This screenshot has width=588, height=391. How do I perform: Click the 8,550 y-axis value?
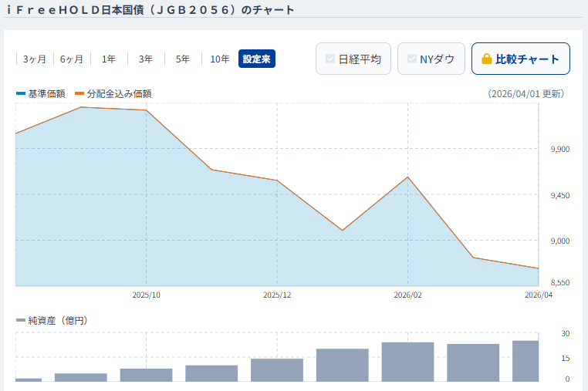[x=560, y=283]
